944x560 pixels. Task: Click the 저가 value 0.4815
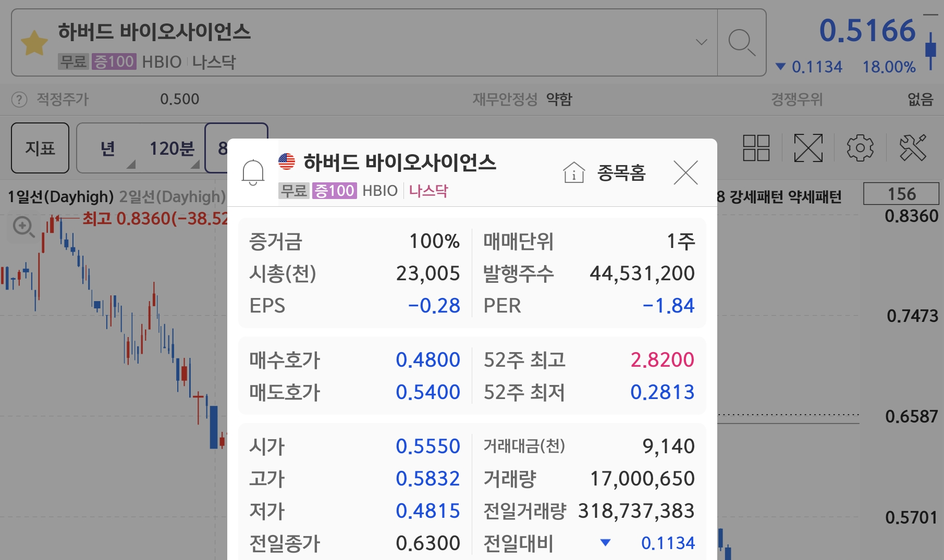(428, 511)
